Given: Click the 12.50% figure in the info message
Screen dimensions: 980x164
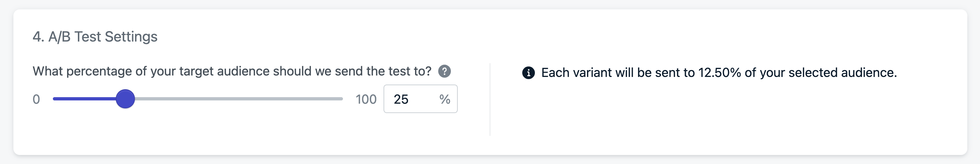Looking at the screenshot, I should pyautogui.click(x=719, y=73).
